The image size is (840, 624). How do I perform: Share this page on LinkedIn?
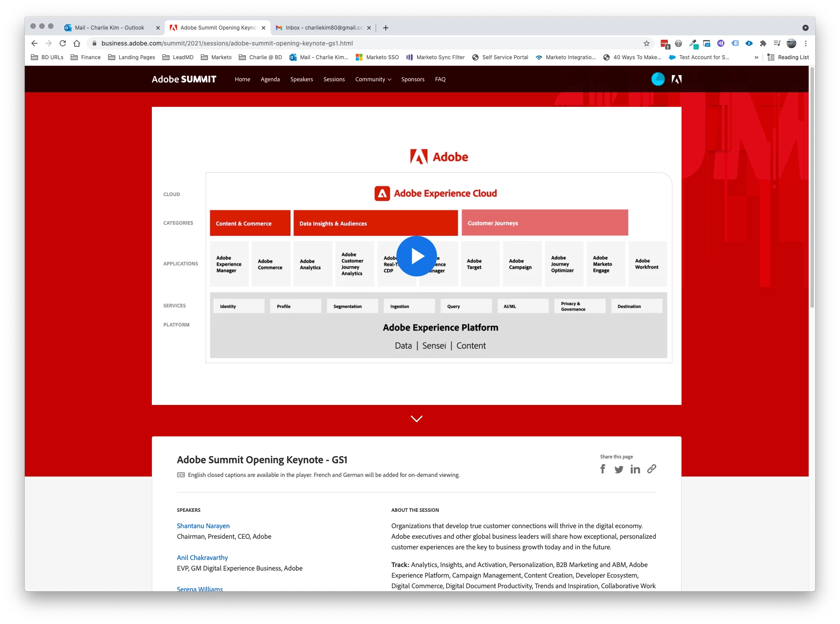635,469
